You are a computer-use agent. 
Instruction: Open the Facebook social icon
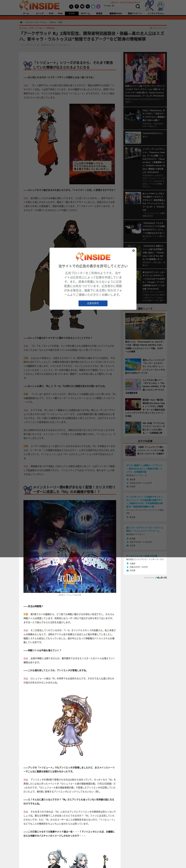[77, 6]
